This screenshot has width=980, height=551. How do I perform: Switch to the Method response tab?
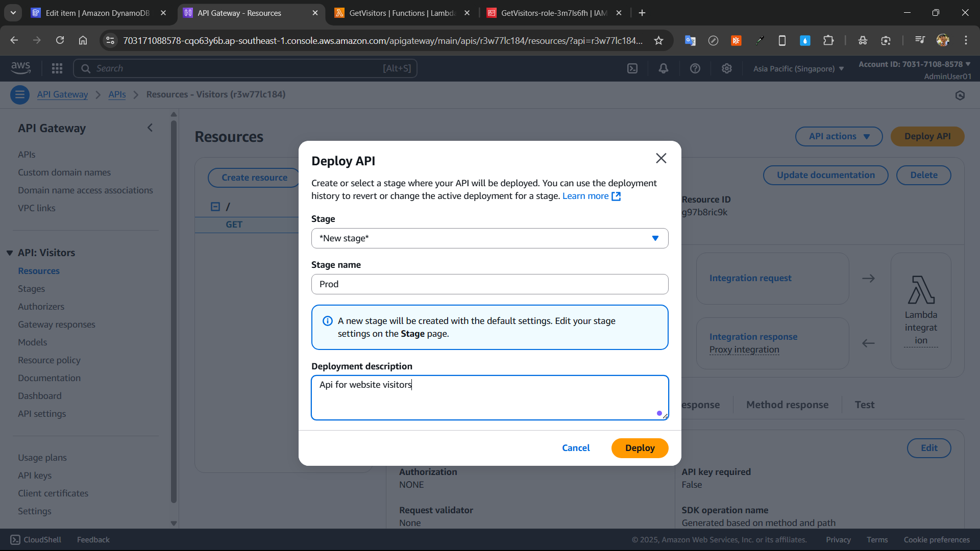787,405
